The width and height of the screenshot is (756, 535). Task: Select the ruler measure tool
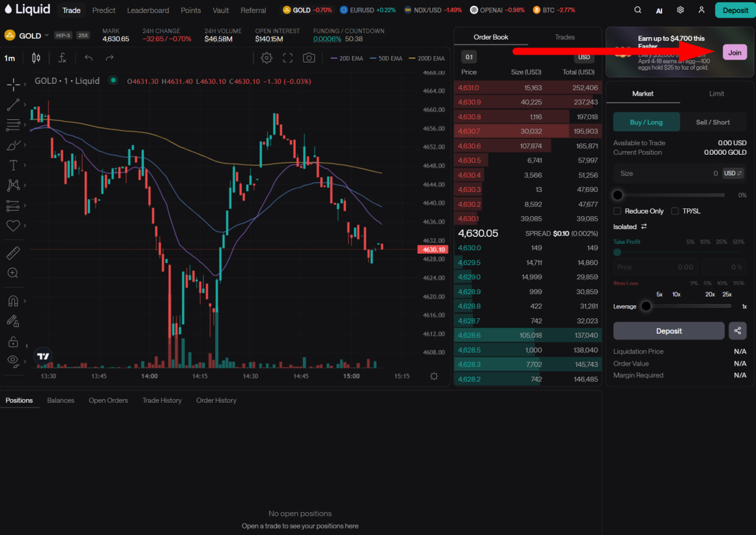point(13,254)
